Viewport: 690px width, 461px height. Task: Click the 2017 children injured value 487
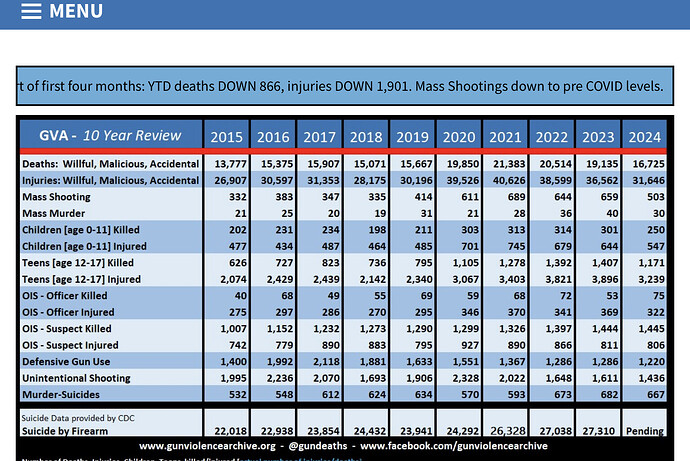(x=330, y=246)
